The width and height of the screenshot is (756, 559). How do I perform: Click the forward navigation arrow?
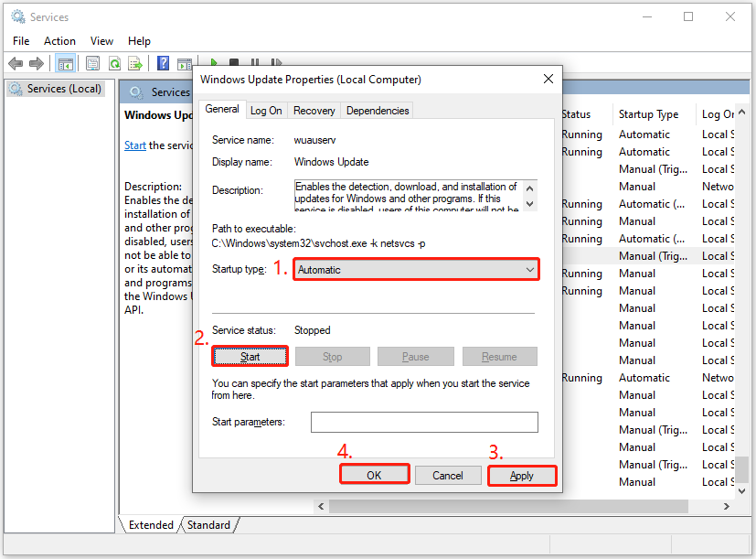36,63
